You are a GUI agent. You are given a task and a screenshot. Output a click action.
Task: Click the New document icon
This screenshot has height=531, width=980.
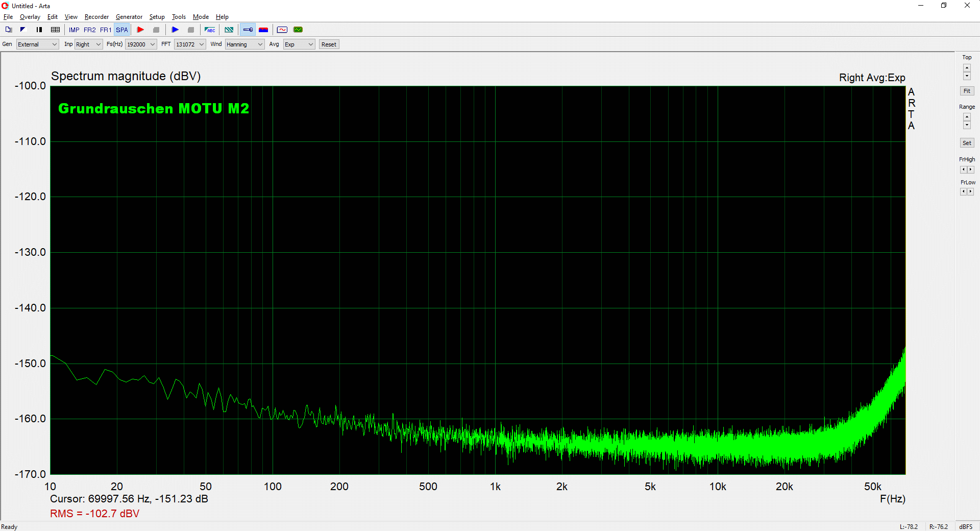8,30
